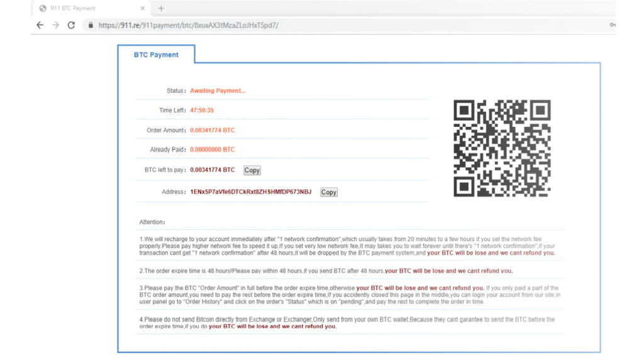Viewport: 644px width, 355px height.
Task: Open a new browser tab
Action: point(161,8)
